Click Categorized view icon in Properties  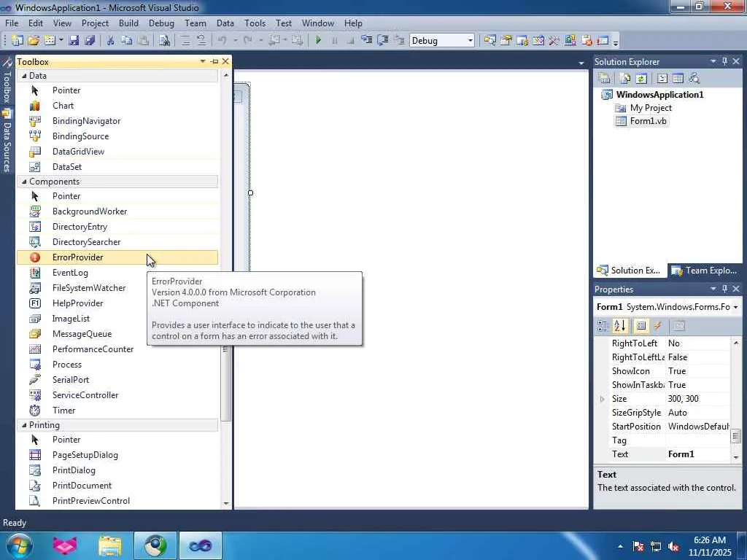(603, 326)
